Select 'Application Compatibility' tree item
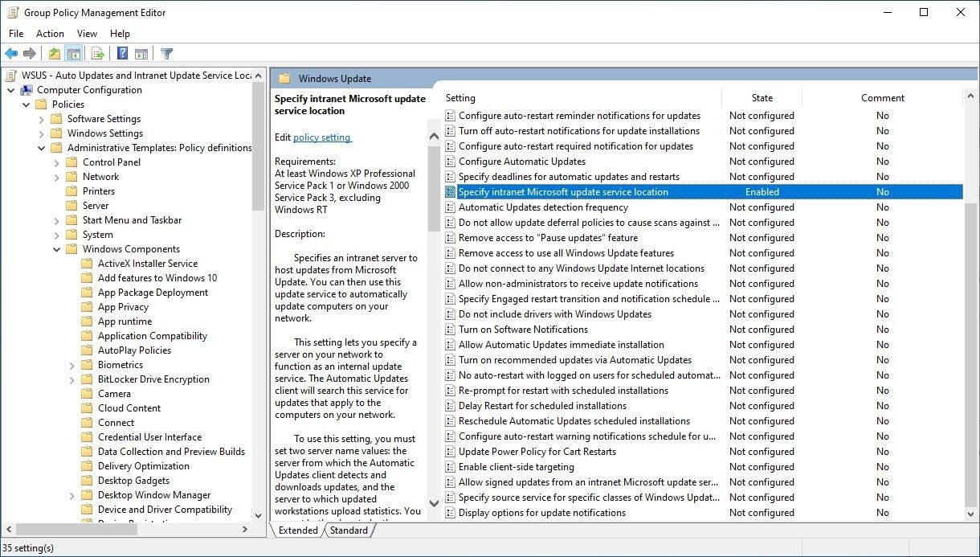Viewport: 980px width, 557px height. click(x=153, y=336)
